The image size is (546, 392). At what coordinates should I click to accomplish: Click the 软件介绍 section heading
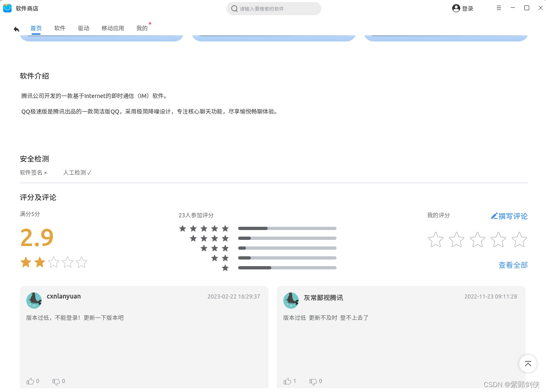[x=34, y=76]
